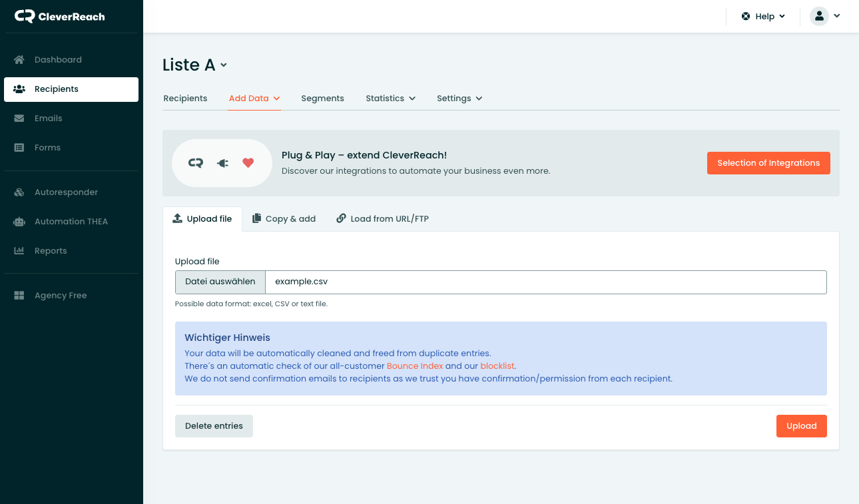This screenshot has width=859, height=504.
Task: Click the copy icon on Copy & add tab
Action: click(x=256, y=218)
